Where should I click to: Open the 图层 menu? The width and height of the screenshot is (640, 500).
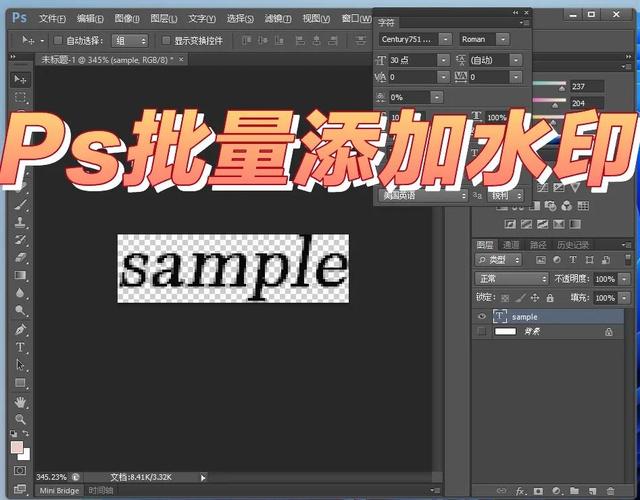click(x=164, y=19)
